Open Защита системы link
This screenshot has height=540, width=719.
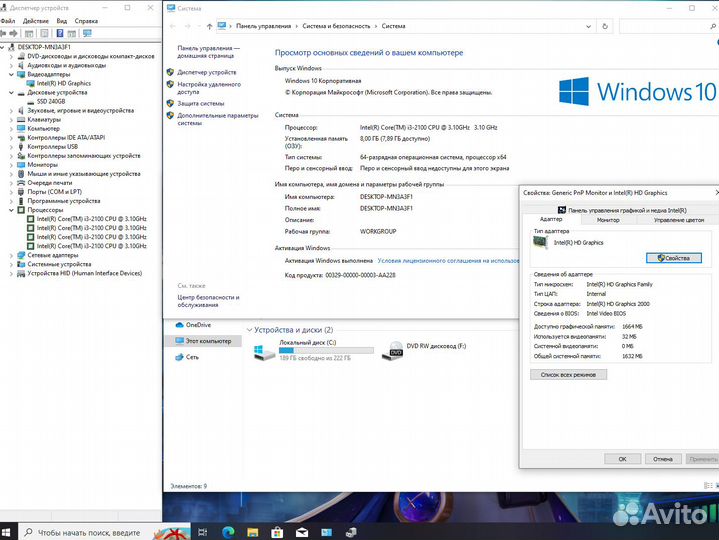[x=201, y=104]
